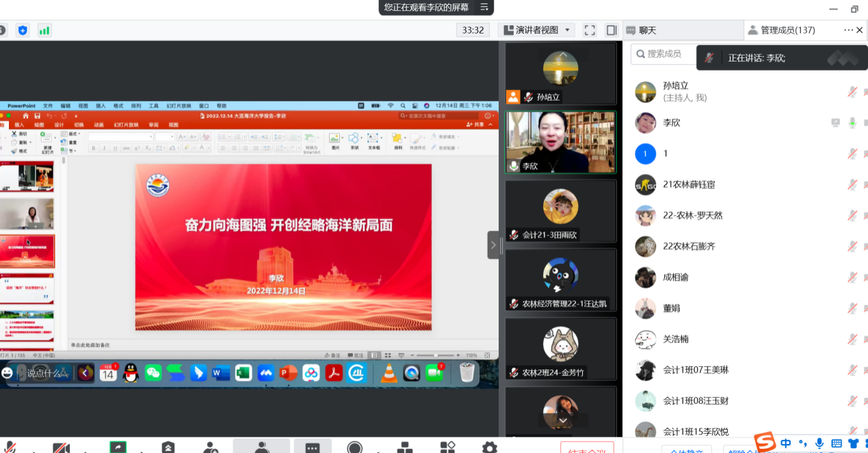Click the 全体静音 mute all button
The width and height of the screenshot is (868, 453).
tap(686, 450)
